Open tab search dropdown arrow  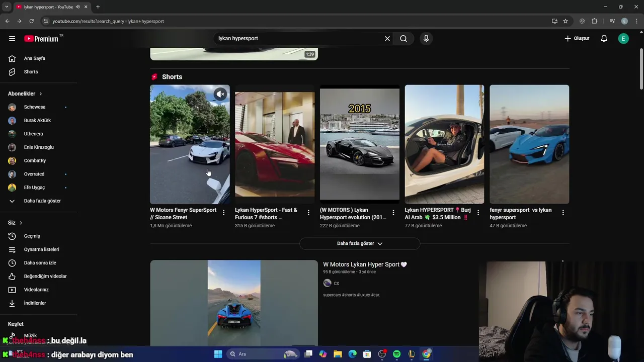(7, 7)
